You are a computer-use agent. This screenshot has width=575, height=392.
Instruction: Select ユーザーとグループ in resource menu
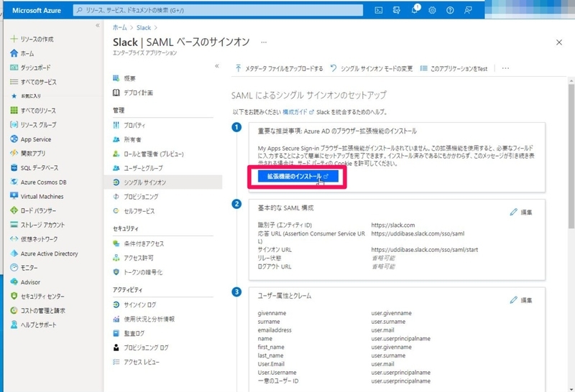138,168
